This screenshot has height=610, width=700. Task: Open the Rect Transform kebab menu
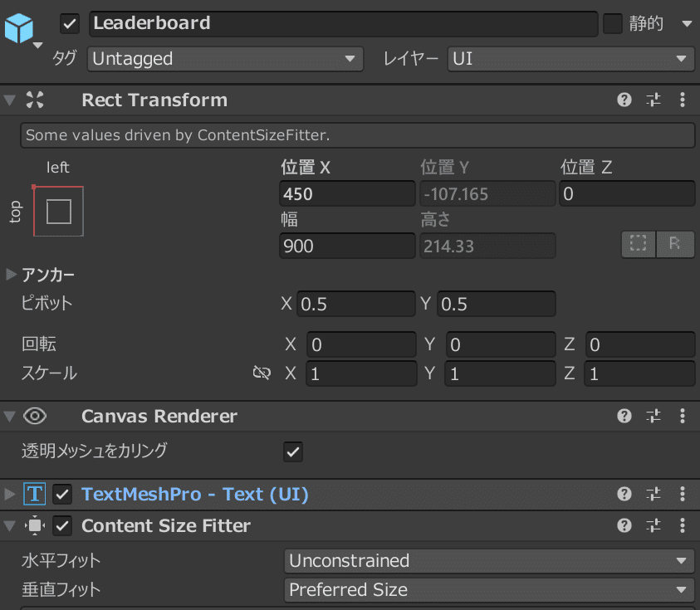pos(683,100)
